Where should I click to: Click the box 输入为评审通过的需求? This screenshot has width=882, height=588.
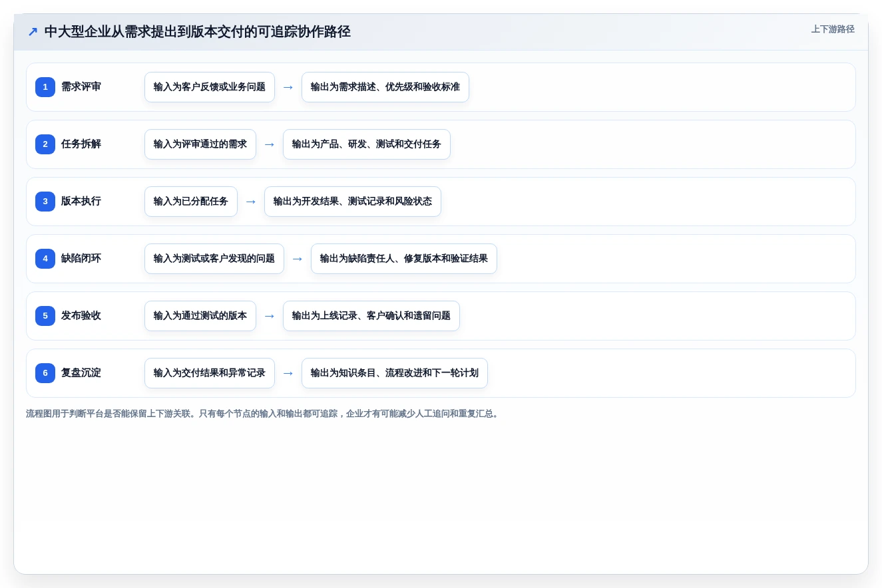tap(200, 144)
